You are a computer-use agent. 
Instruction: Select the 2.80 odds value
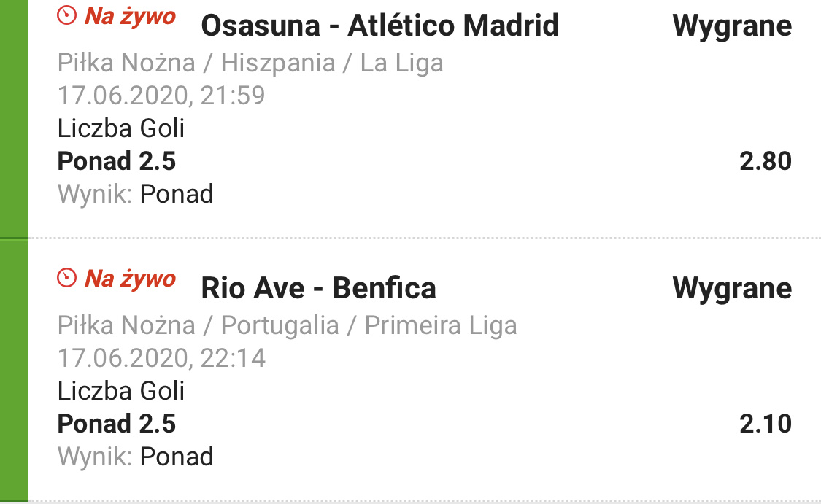(766, 160)
